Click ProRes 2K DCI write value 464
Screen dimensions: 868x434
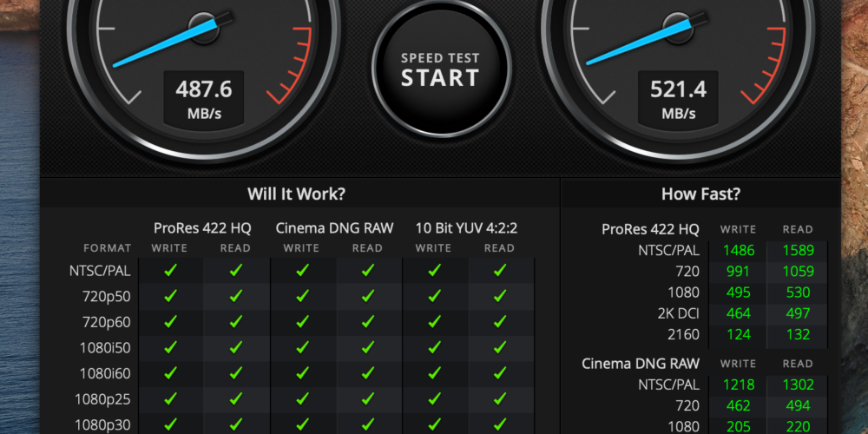point(739,313)
